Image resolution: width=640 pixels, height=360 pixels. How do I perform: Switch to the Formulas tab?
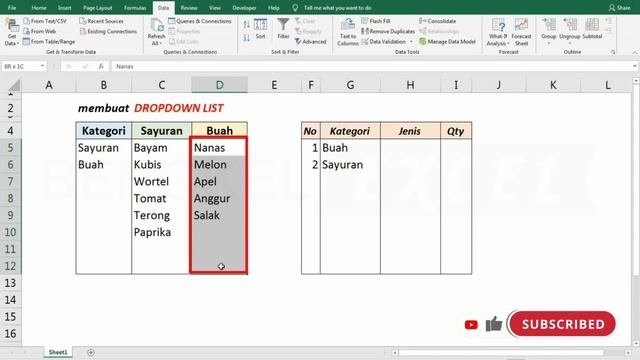coord(135,8)
